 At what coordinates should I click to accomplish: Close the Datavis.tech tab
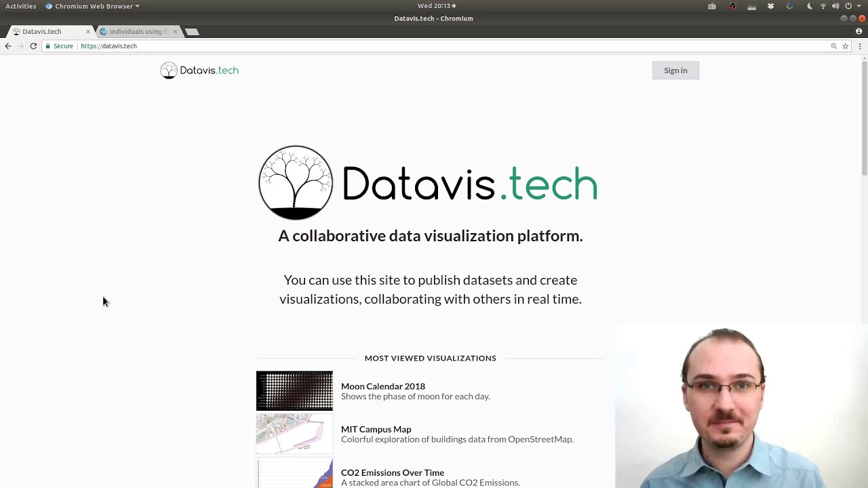[x=87, y=31]
